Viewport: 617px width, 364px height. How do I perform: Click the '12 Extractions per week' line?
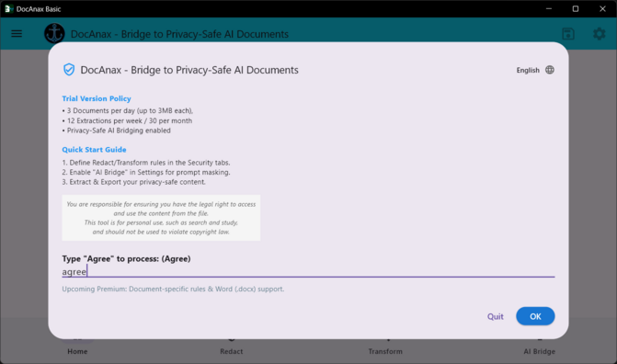click(128, 120)
